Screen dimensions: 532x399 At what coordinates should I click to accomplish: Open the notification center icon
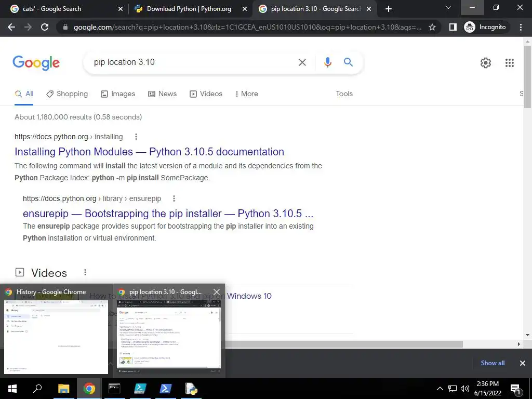pos(516,389)
